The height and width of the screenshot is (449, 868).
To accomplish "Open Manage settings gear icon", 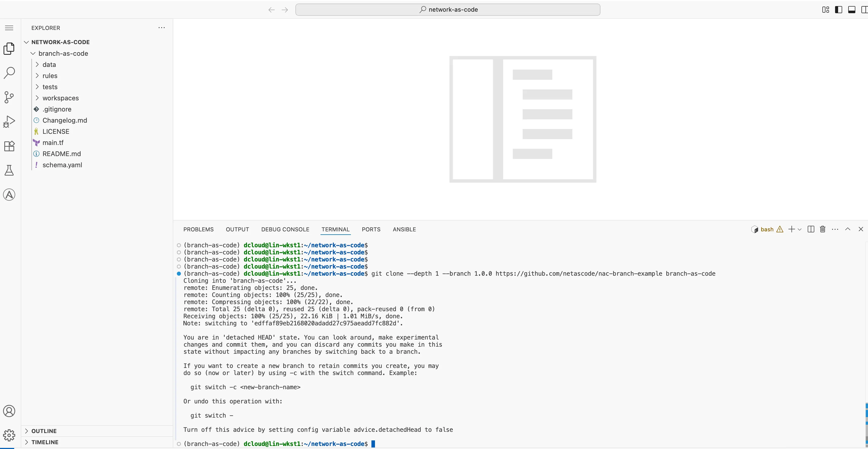I will point(9,436).
